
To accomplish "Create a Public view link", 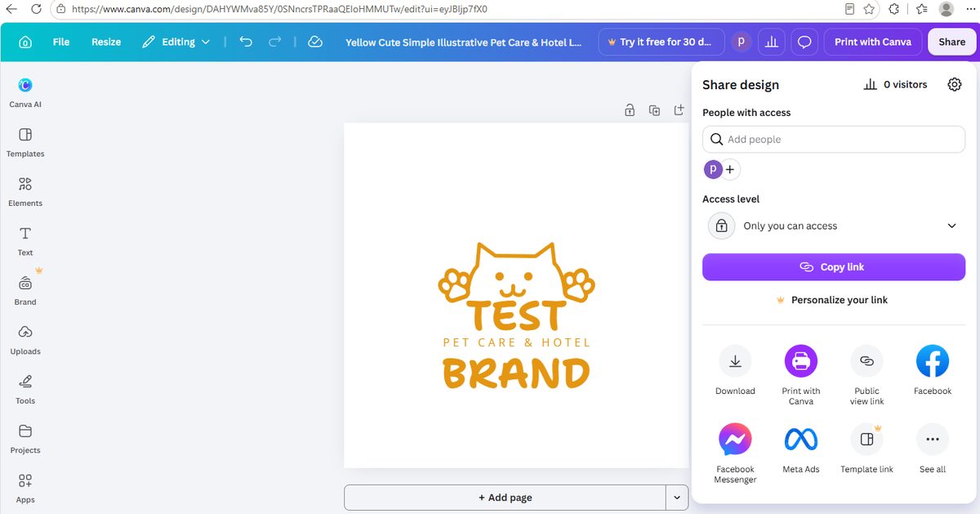I will [866, 375].
